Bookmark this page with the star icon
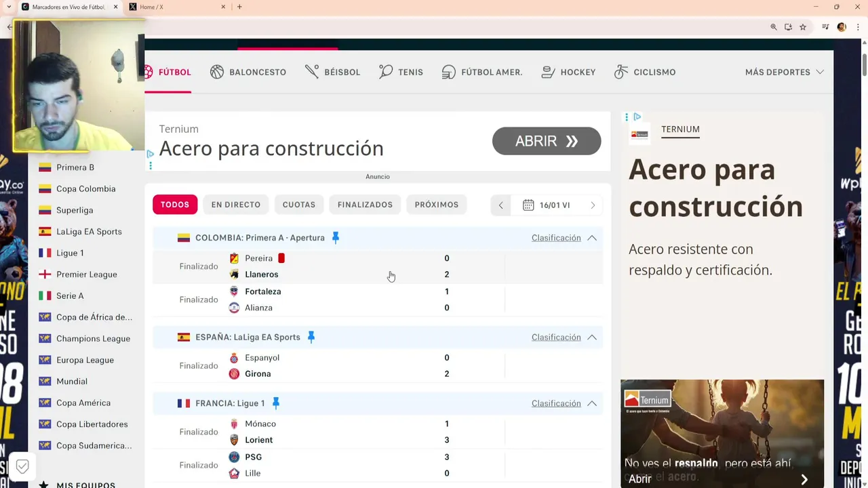Screen dimensions: 868x488 (x=803, y=27)
